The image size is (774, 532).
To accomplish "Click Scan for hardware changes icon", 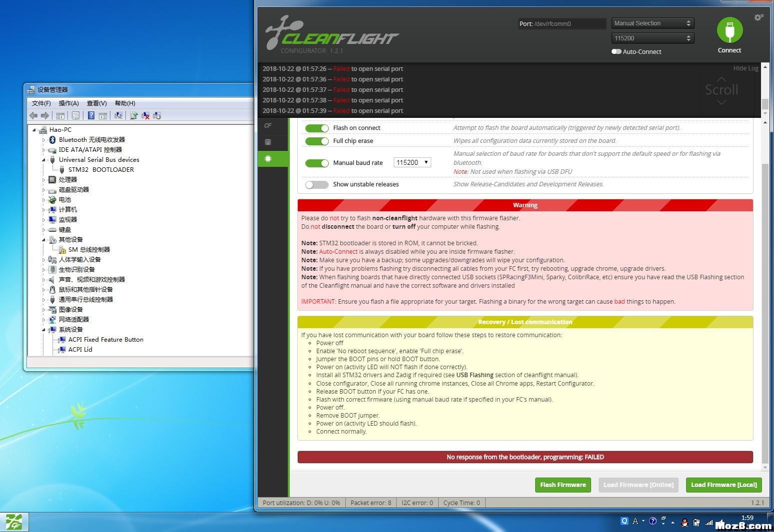I will [x=118, y=115].
